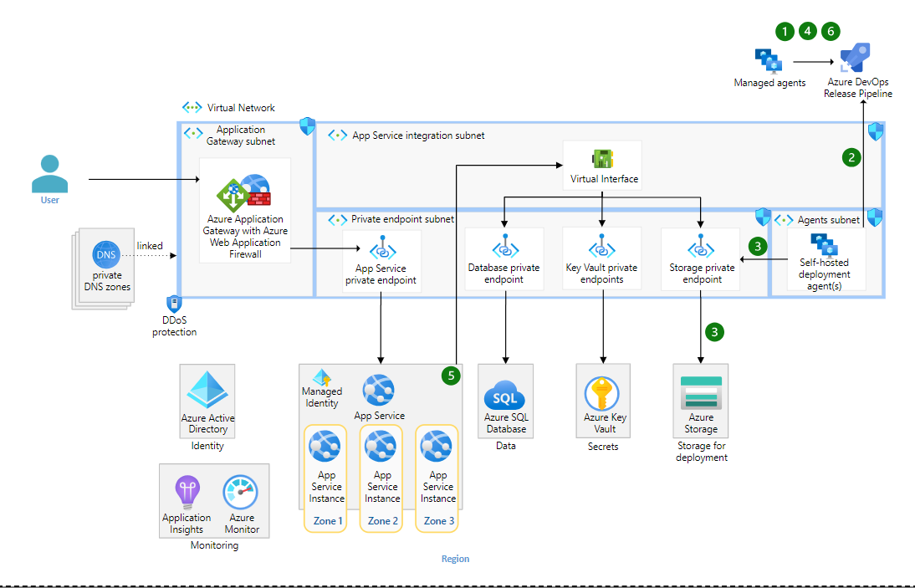Click the shield on Private endpoint subnet corner
This screenshot has width=915, height=588.
point(763,217)
